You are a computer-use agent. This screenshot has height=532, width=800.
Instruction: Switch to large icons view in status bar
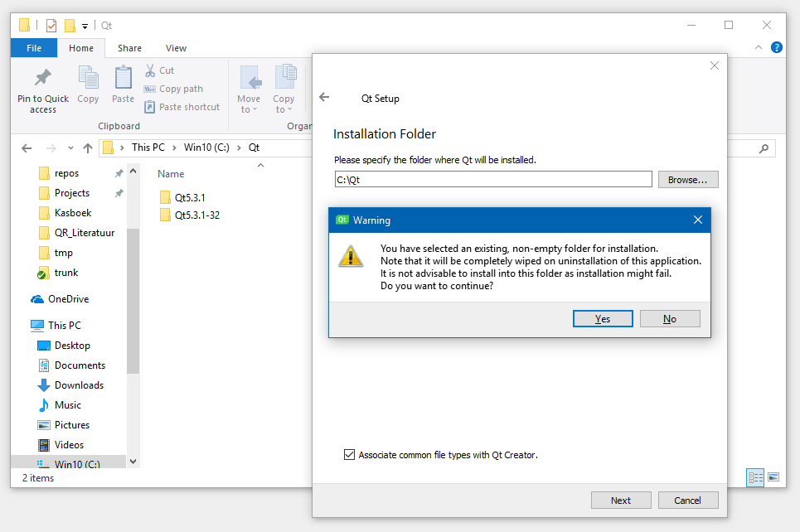pos(773,477)
